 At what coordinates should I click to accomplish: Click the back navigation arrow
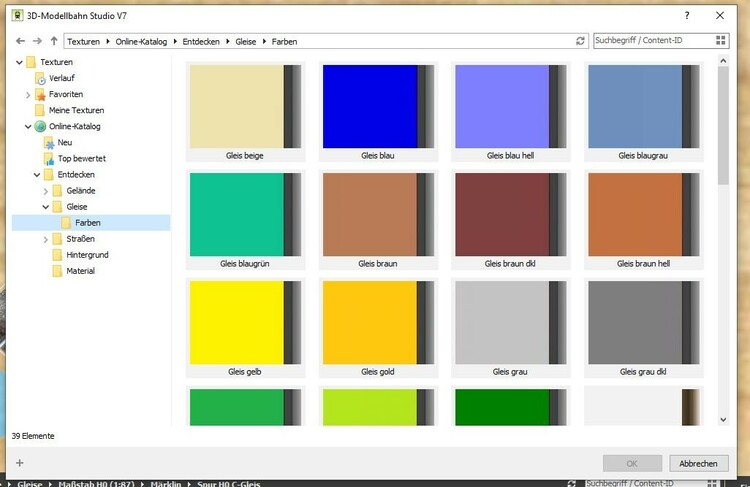pyautogui.click(x=21, y=41)
